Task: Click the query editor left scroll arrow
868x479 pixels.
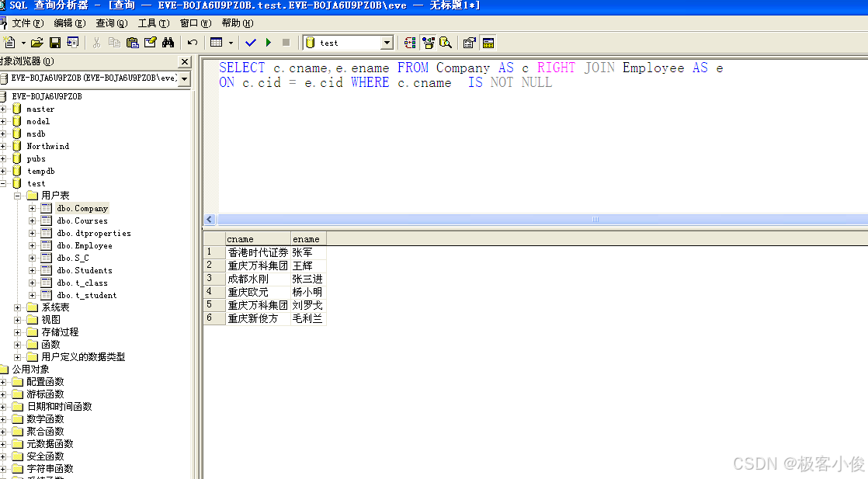Action: tap(210, 219)
